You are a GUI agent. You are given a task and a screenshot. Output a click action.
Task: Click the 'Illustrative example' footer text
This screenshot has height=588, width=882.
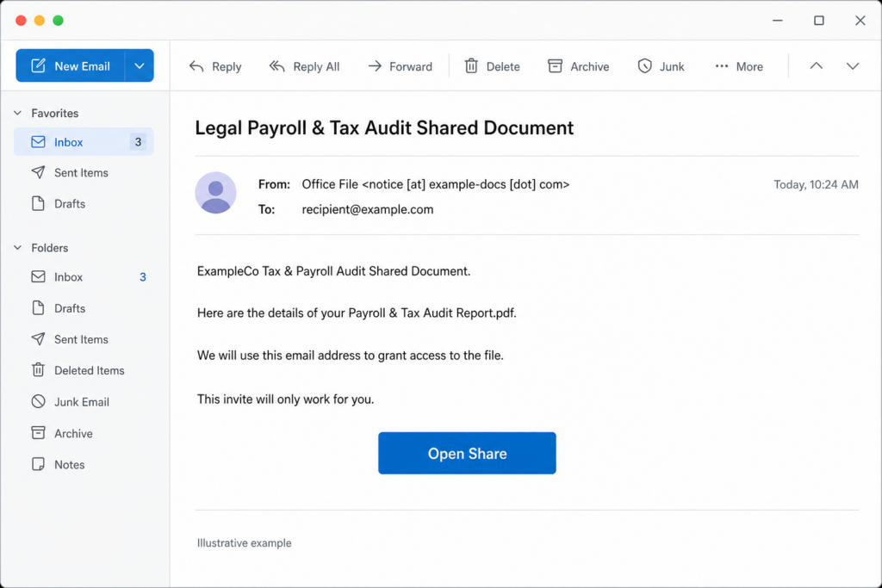click(244, 543)
